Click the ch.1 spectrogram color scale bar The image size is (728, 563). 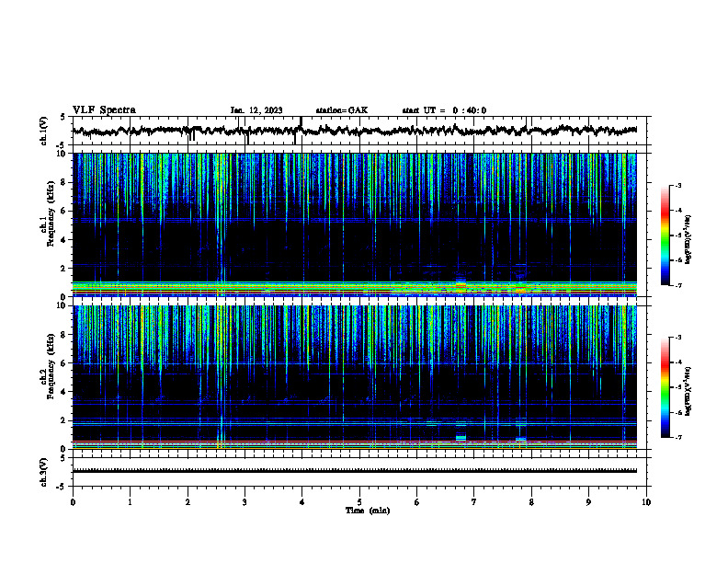pos(665,236)
